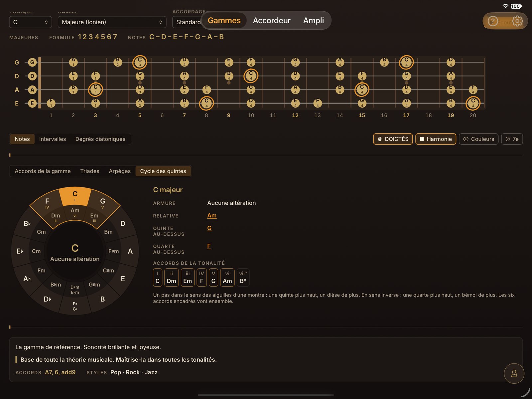Select the Intervalles display mode
Image resolution: width=532 pixels, height=399 pixels.
pos(53,139)
